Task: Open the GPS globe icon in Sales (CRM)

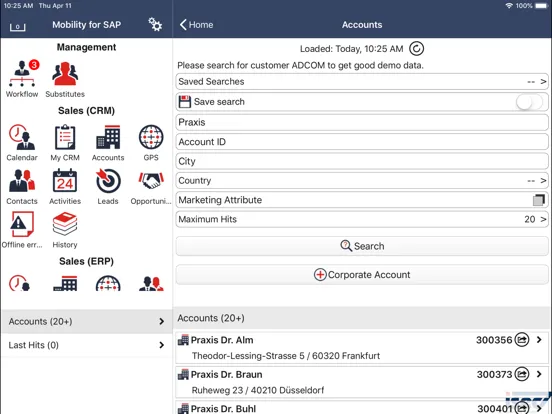Action: (151, 137)
